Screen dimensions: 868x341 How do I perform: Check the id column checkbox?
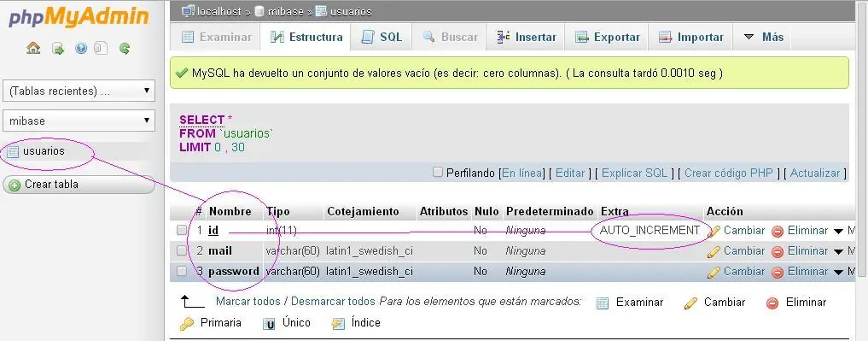pos(182,230)
